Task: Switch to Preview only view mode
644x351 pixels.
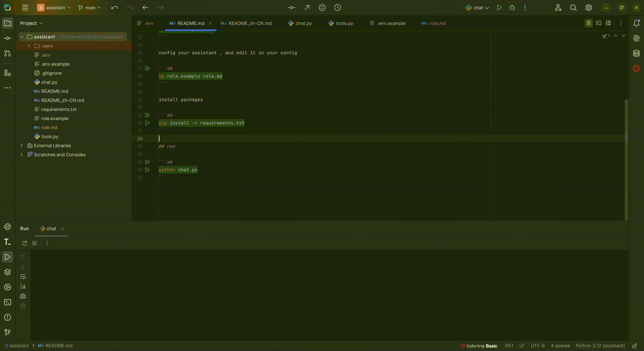Action: coord(608,23)
